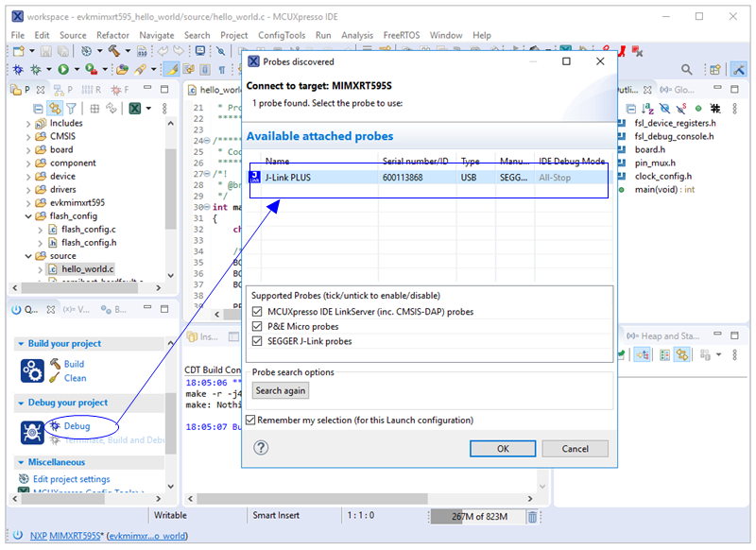
Task: Collapse the flash_config folder
Action: [28, 216]
